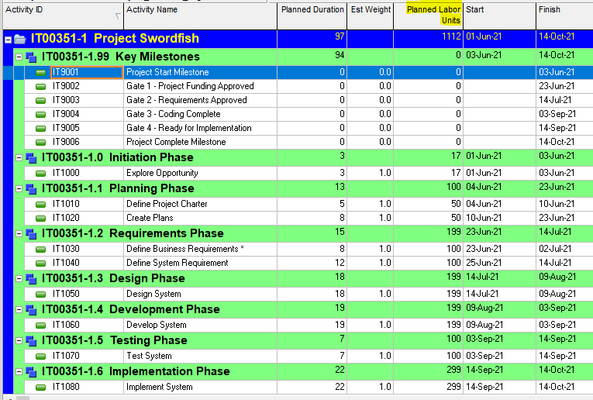Click the Initiation Phase WBS icon

31,158
